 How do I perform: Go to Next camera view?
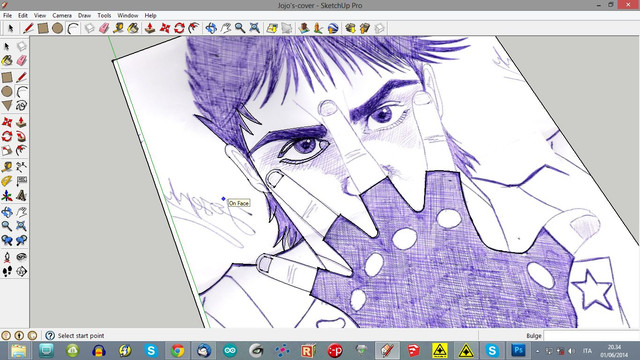(21, 240)
